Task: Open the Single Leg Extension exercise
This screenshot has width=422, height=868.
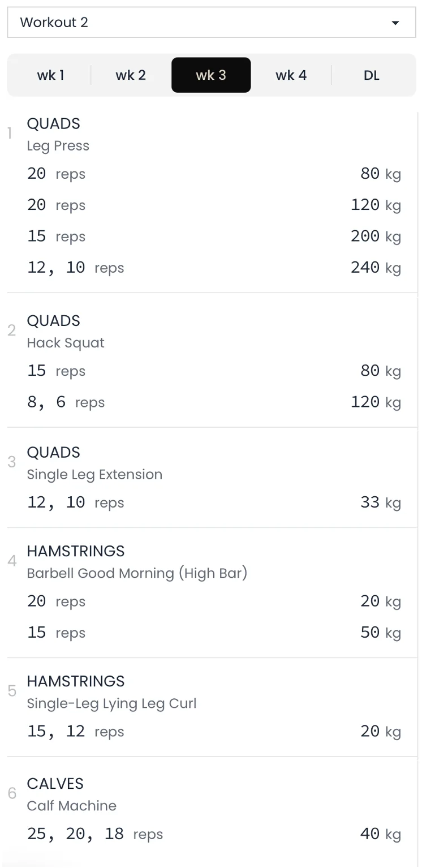Action: (94, 475)
